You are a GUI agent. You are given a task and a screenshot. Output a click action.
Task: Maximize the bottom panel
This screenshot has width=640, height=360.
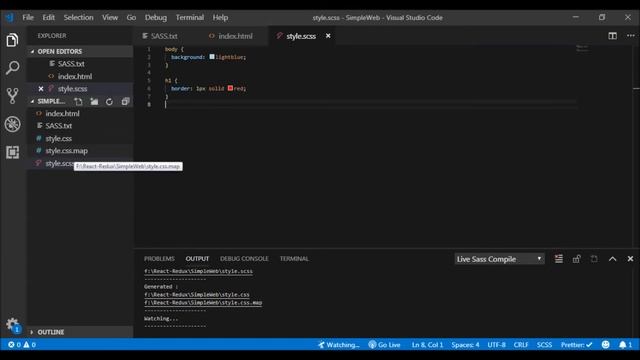pyautogui.click(x=613, y=259)
